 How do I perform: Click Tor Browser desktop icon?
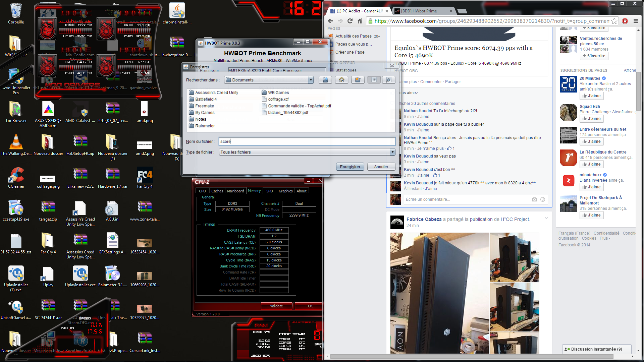point(16,112)
